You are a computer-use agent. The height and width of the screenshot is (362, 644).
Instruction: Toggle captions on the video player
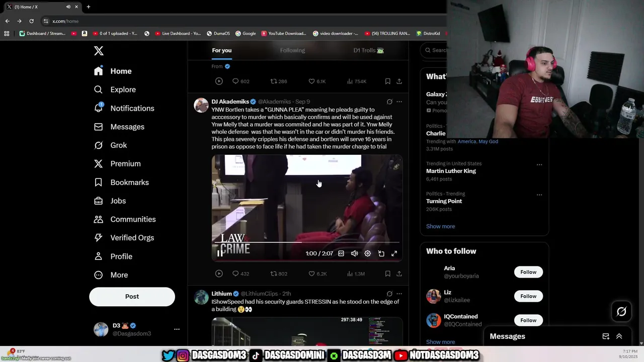point(341,253)
